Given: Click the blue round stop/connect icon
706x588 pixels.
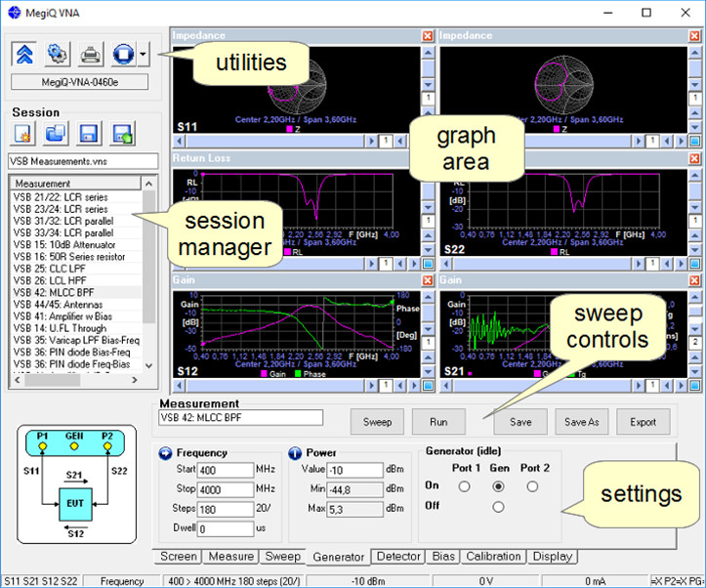Looking at the screenshot, I should [123, 54].
